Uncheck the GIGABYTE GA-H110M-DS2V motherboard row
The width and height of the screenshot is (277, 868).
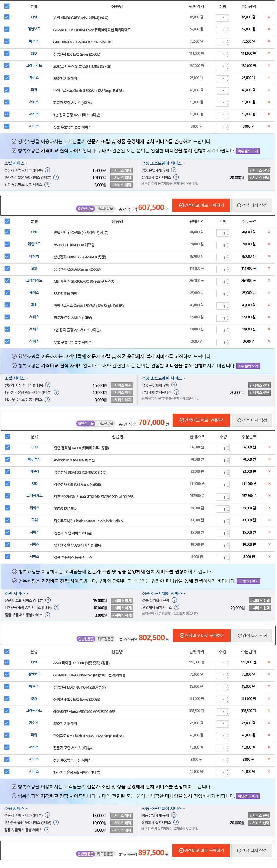pyautogui.click(x=7, y=29)
